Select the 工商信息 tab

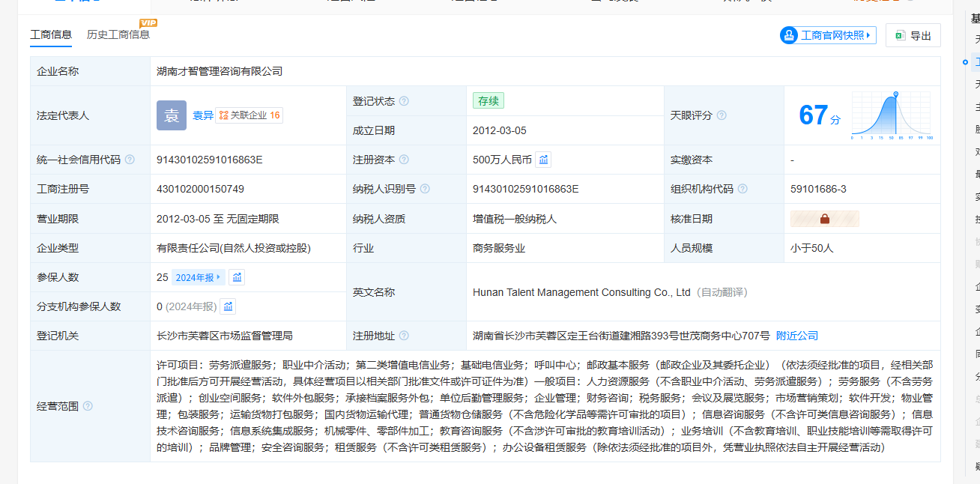click(x=51, y=34)
